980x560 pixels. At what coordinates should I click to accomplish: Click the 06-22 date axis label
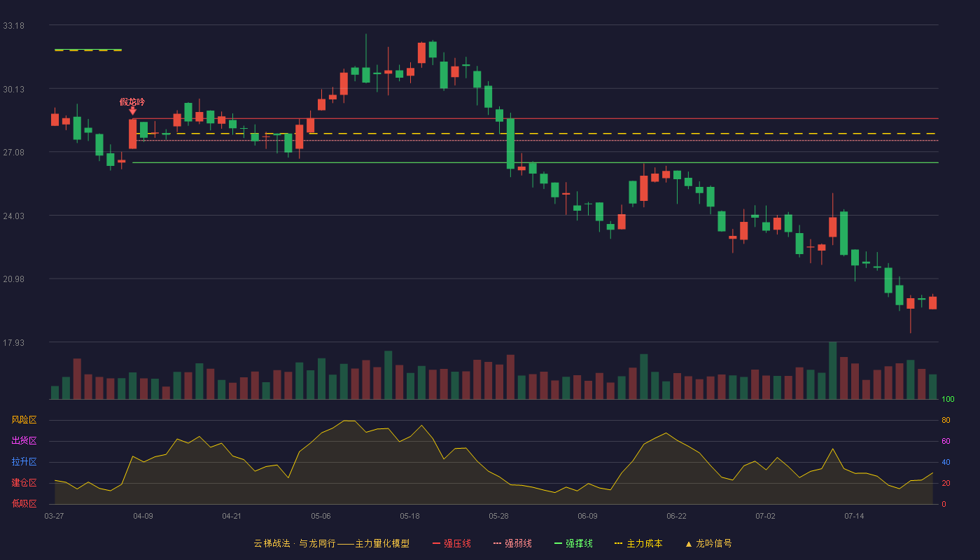click(676, 516)
